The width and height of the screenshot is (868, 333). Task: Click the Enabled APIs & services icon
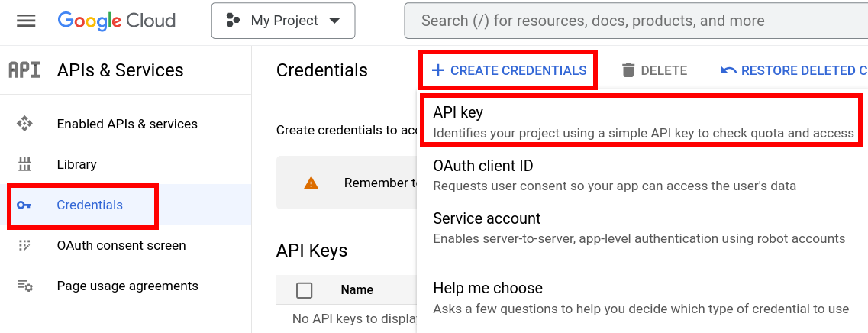pos(25,124)
